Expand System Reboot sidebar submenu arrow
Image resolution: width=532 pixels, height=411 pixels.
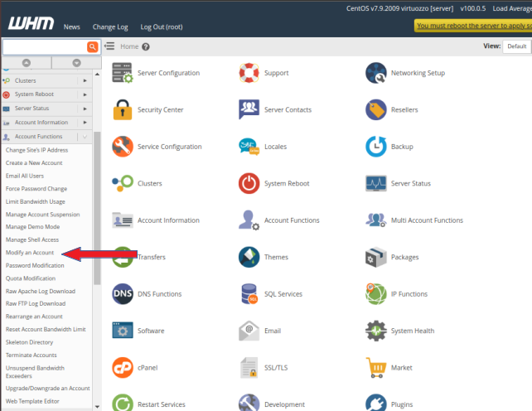pos(85,94)
